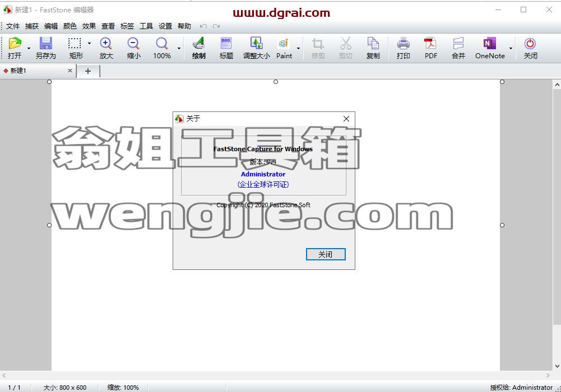Close the 新建1 tab
Image resolution: width=561 pixels, height=392 pixels.
(x=70, y=71)
